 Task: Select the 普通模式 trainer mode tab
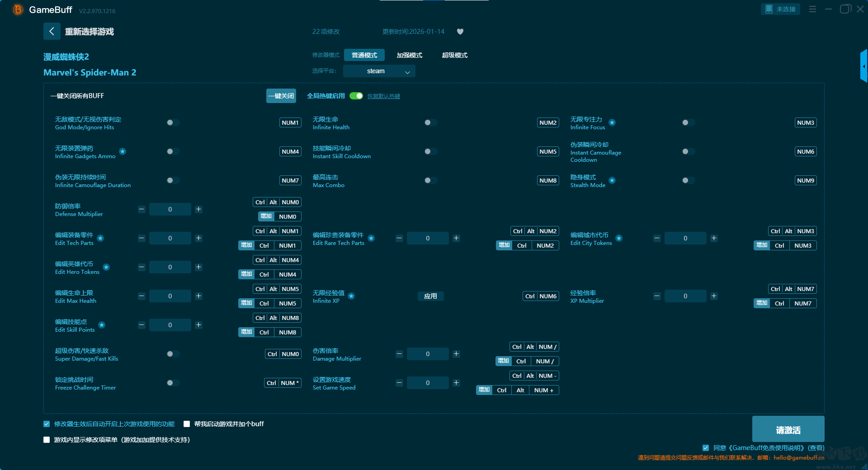tap(364, 55)
